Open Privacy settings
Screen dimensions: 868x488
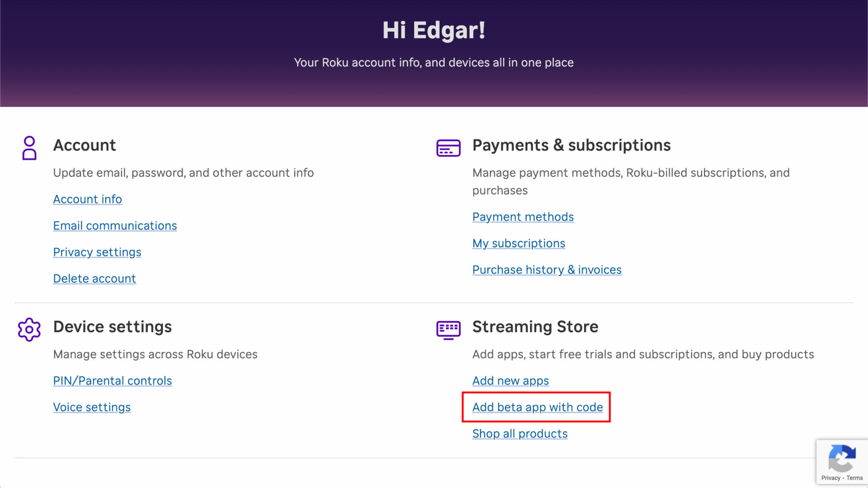pos(97,252)
